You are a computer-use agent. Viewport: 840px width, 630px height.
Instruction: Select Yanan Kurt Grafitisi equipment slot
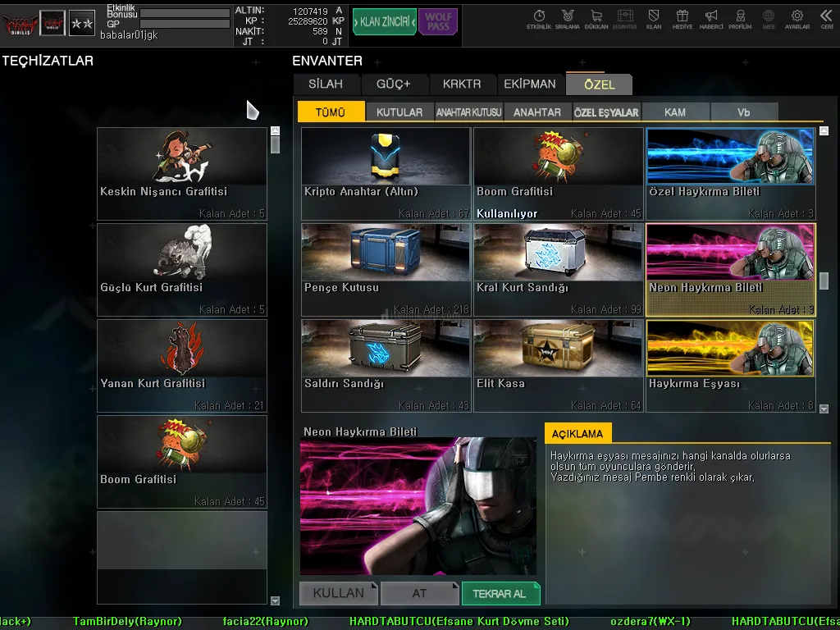click(x=182, y=365)
